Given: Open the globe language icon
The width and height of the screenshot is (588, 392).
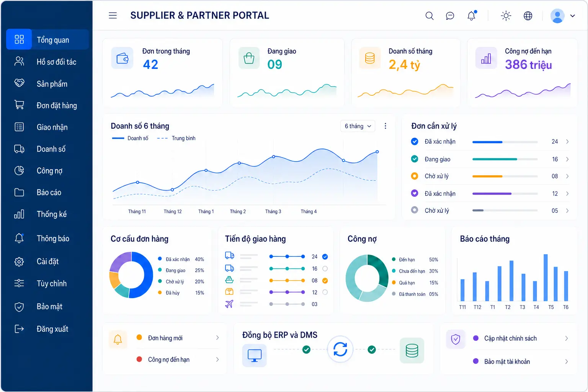Looking at the screenshot, I should (528, 16).
